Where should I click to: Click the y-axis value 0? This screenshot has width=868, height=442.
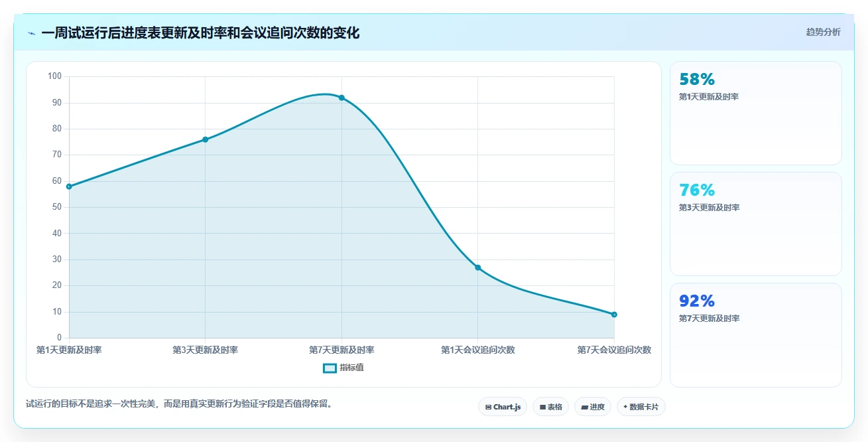tap(59, 338)
